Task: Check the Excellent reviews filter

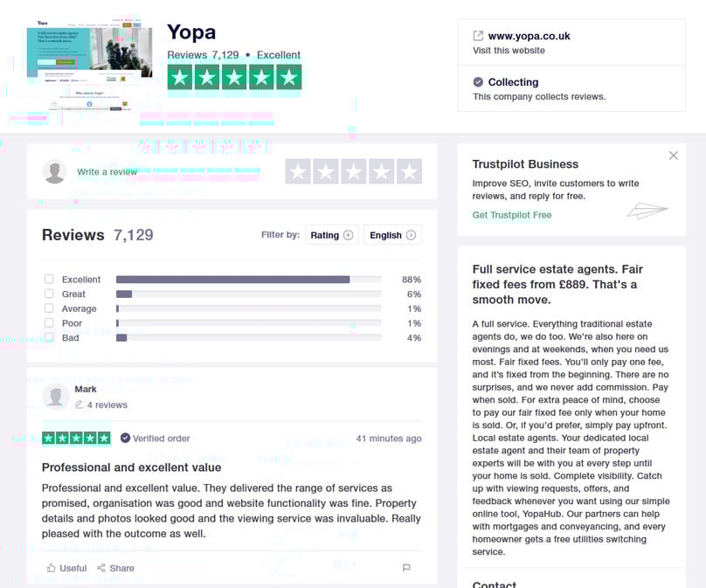Action: coord(47,279)
